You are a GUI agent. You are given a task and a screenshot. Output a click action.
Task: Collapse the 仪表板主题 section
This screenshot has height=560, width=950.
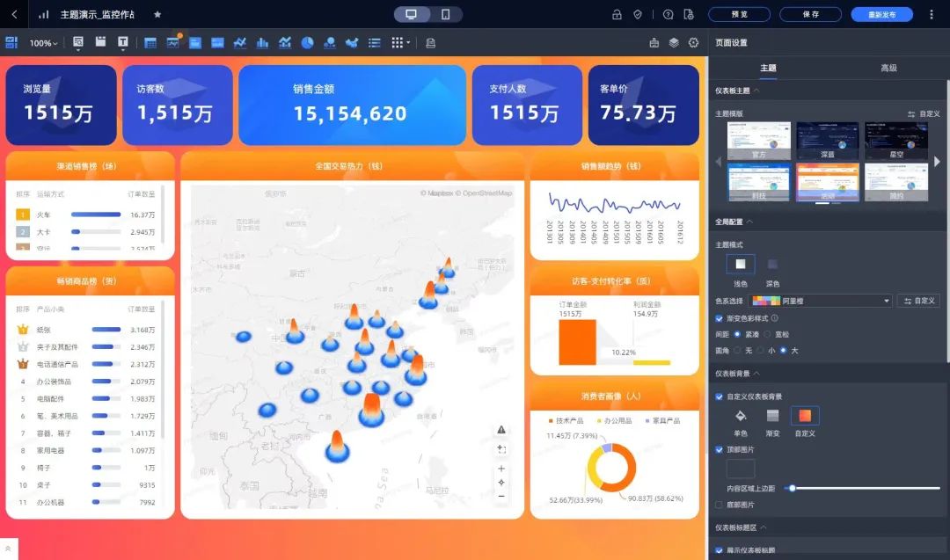click(x=756, y=91)
